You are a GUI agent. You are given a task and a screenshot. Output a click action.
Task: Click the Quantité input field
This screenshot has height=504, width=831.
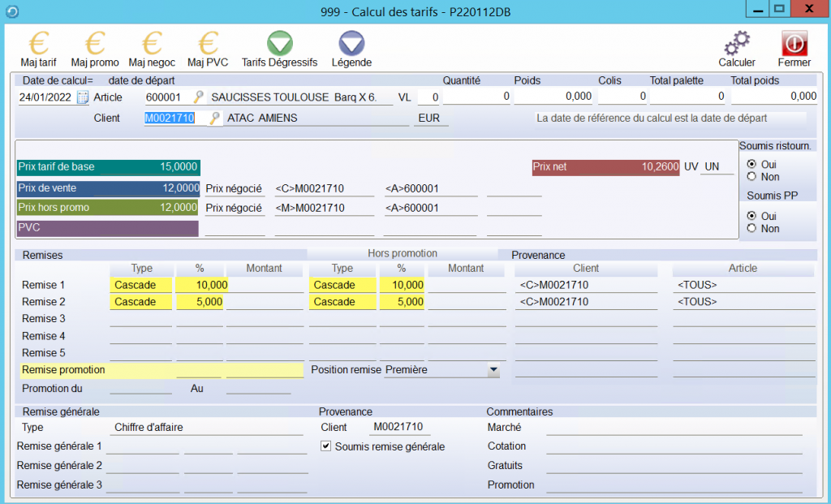[477, 97]
